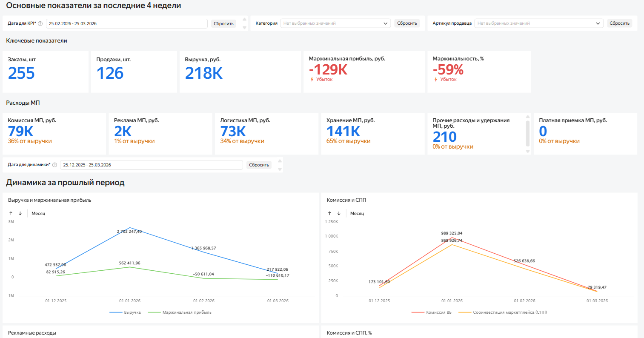Click the help icon beside Дата для динамики

(x=54, y=165)
